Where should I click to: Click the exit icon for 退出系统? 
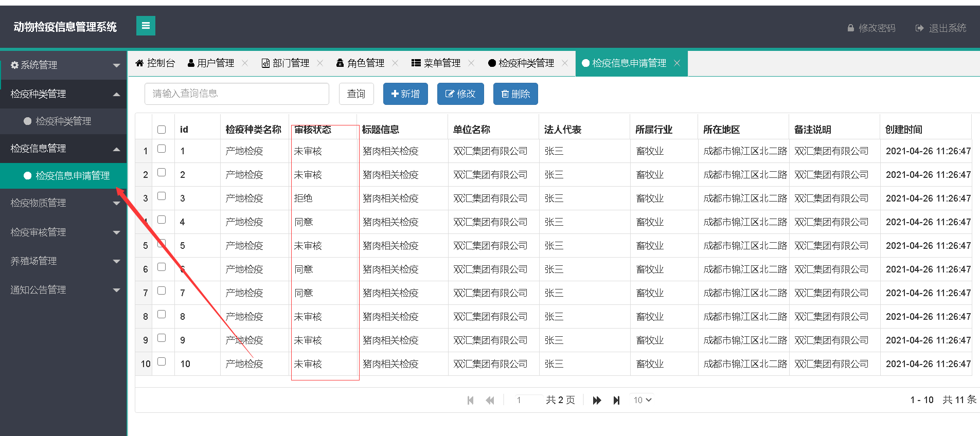pos(920,28)
